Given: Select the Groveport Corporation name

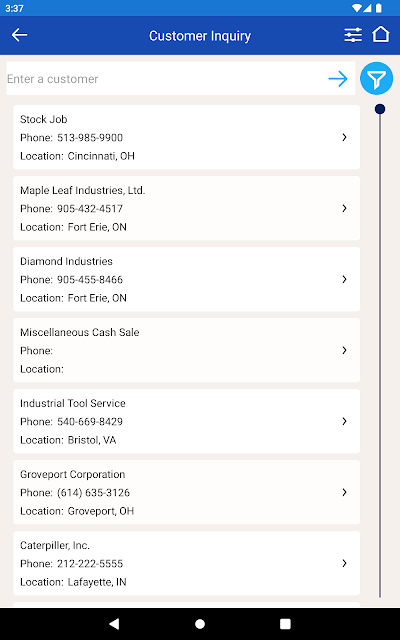Looking at the screenshot, I should (x=73, y=474).
